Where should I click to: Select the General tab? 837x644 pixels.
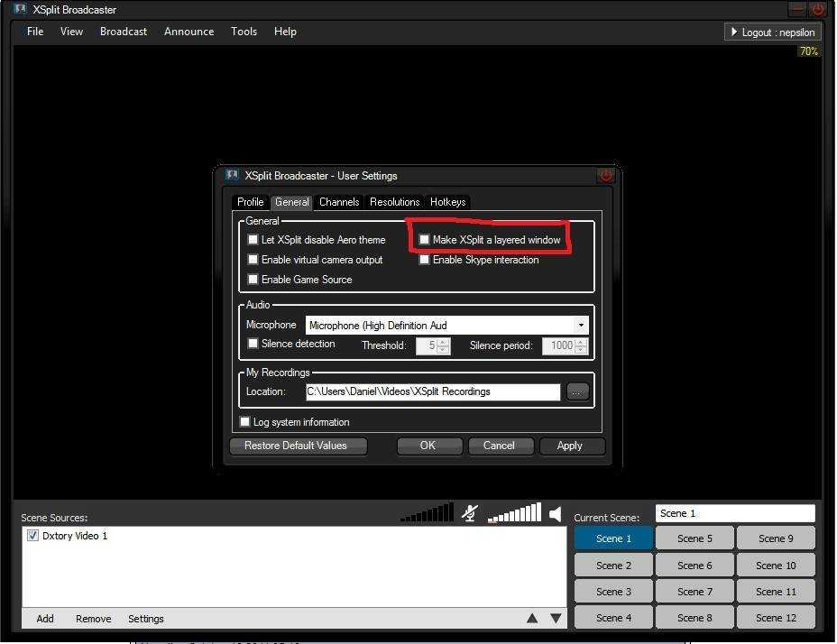[x=292, y=202]
